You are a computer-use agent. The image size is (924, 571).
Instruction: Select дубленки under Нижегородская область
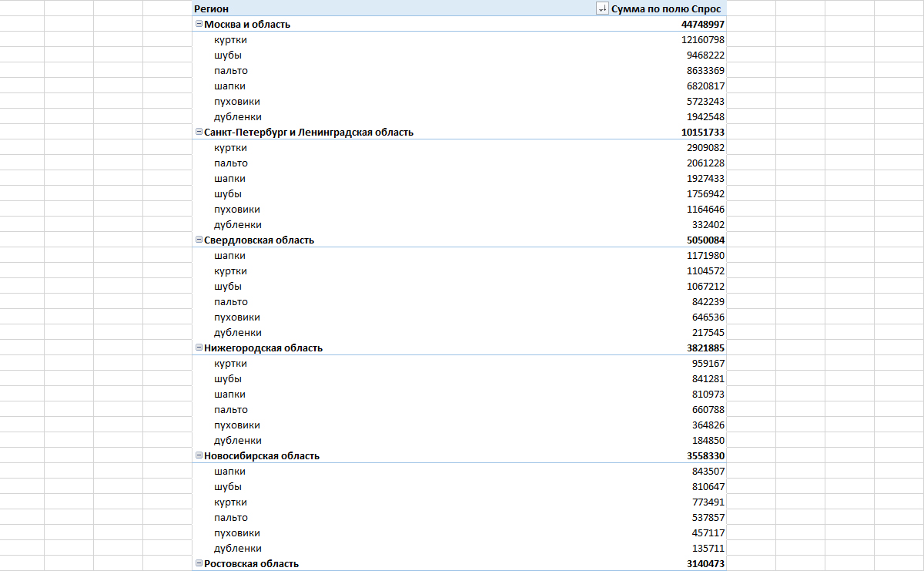pyautogui.click(x=238, y=440)
